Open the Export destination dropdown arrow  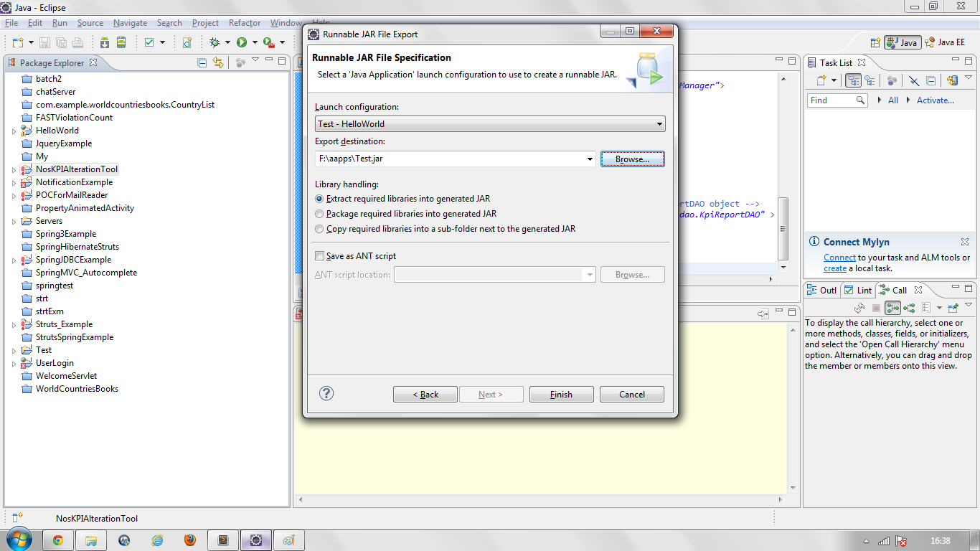[589, 159]
